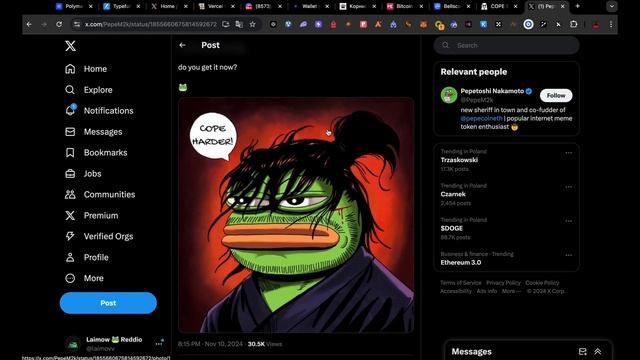Follow Pepetoshi Nakamoto
640x360 pixels.
(x=556, y=96)
